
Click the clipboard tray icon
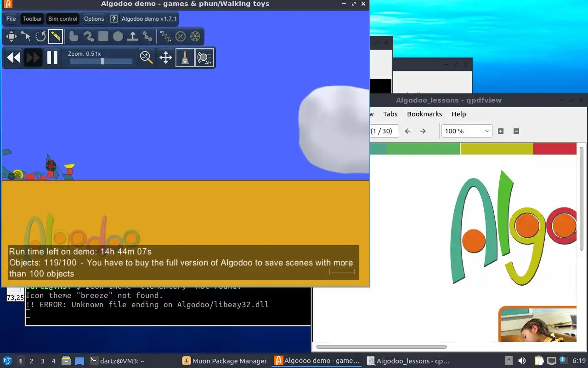point(539,361)
